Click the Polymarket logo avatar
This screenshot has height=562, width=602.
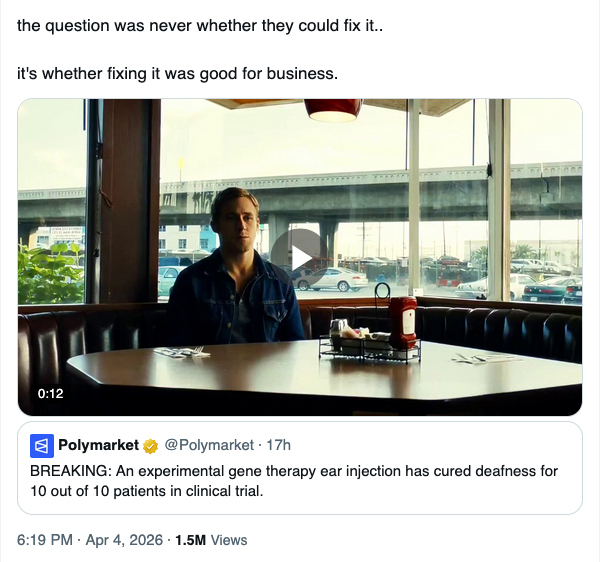42,445
